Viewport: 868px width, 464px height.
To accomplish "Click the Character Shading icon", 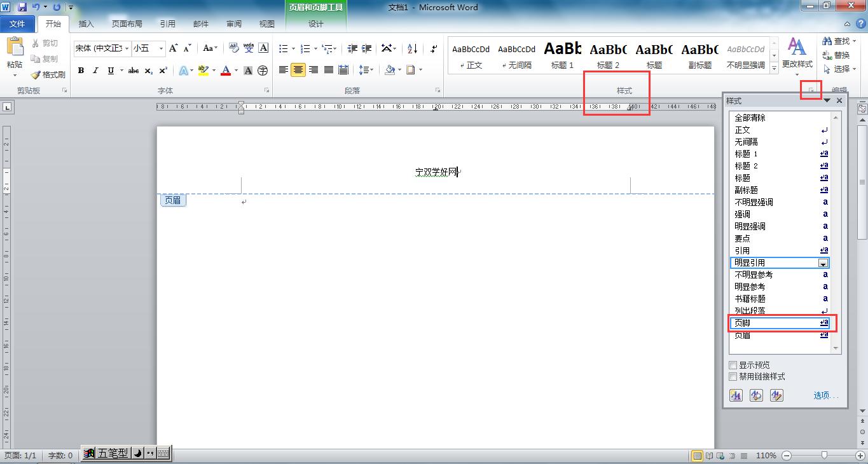I will [x=248, y=71].
